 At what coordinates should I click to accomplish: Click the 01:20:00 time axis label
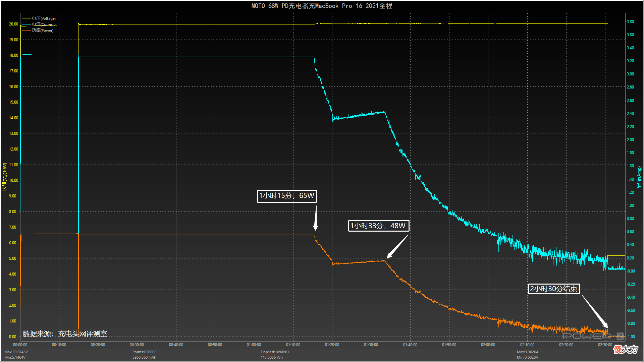[x=332, y=345]
